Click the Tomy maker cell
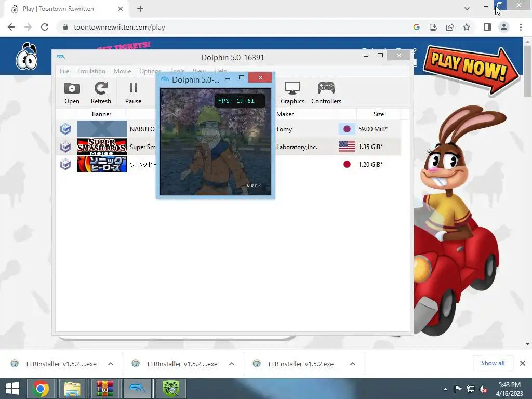Viewport: 532px width, 399px height. (284, 129)
